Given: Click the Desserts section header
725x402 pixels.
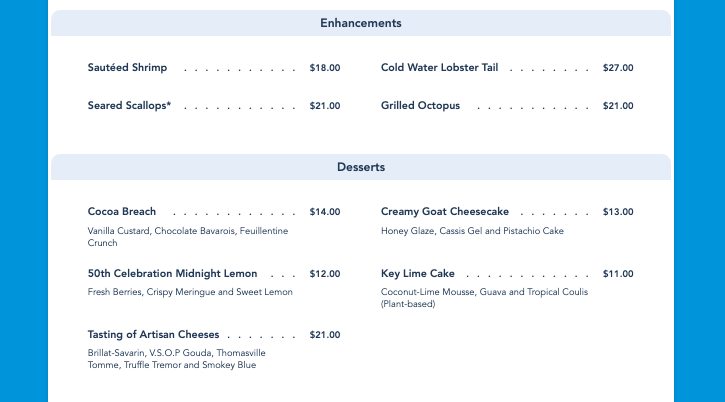Looking at the screenshot, I should 361,167.
